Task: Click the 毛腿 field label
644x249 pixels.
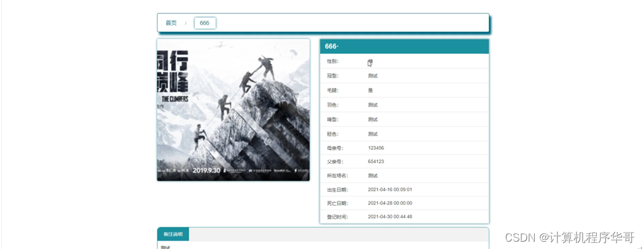Action: tap(333, 91)
